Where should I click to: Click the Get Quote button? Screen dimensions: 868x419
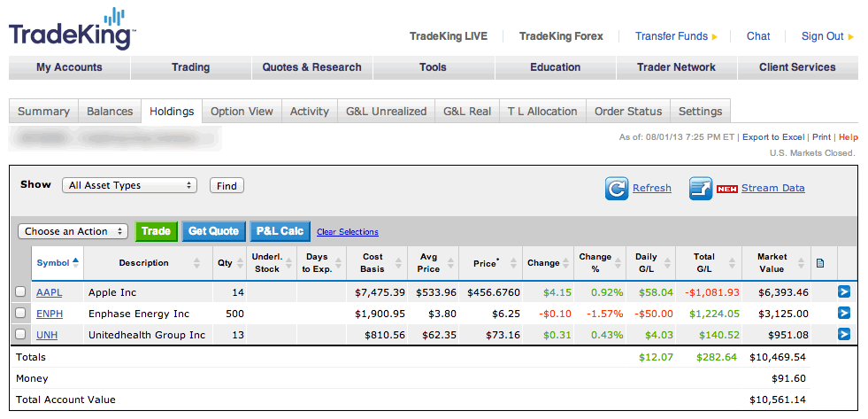(213, 231)
